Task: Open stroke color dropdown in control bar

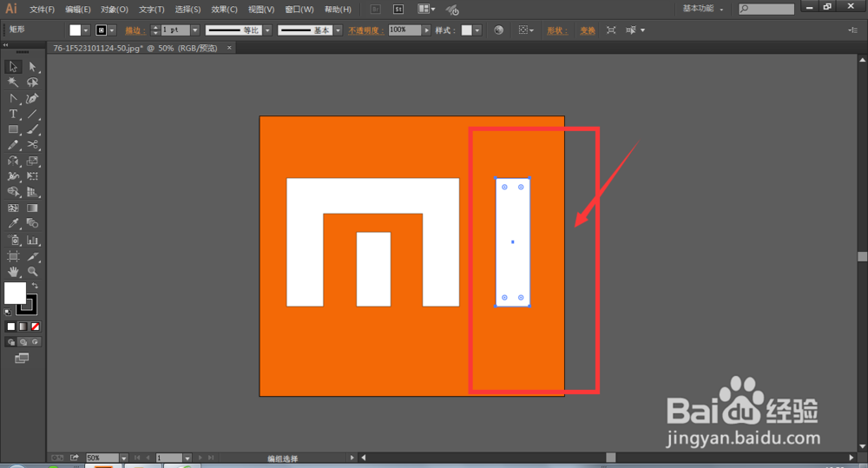Action: click(112, 30)
